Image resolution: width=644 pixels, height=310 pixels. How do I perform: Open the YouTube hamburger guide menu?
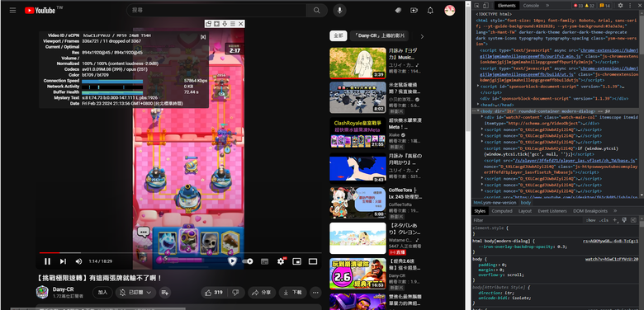click(x=12, y=10)
